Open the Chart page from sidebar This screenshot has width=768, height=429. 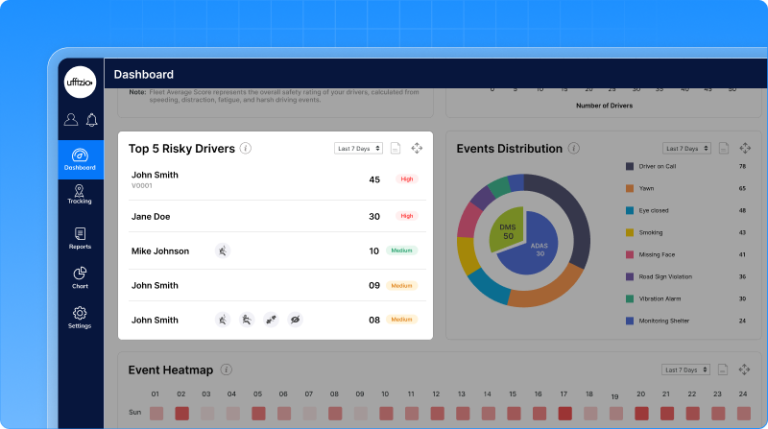80,278
